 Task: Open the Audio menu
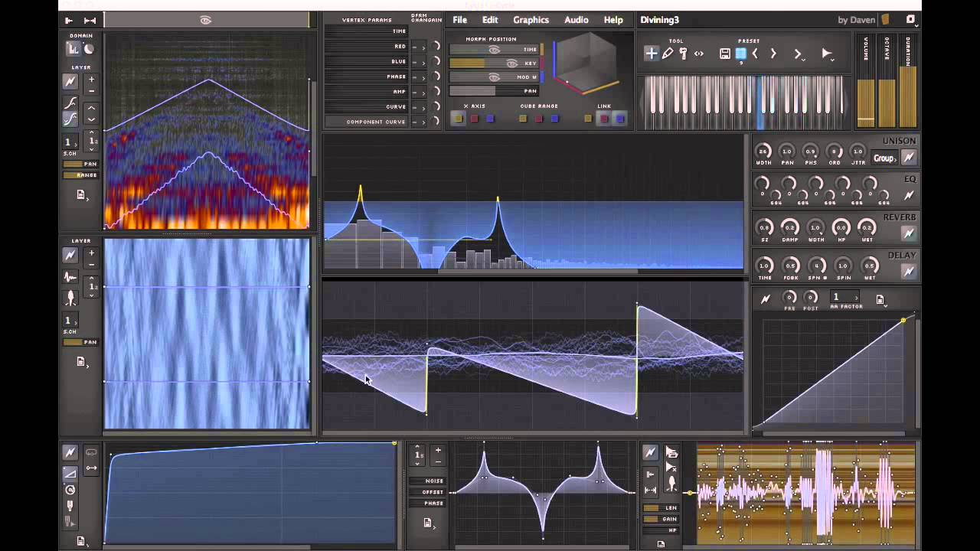click(x=577, y=20)
